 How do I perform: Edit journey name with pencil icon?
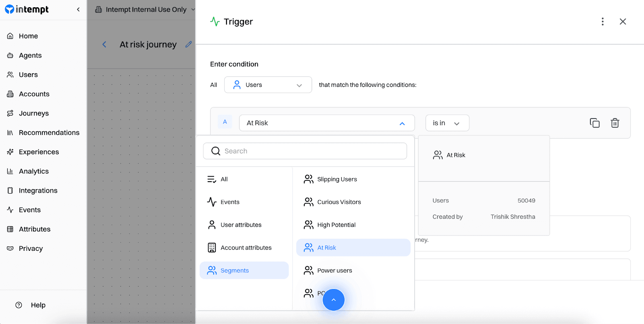188,45
